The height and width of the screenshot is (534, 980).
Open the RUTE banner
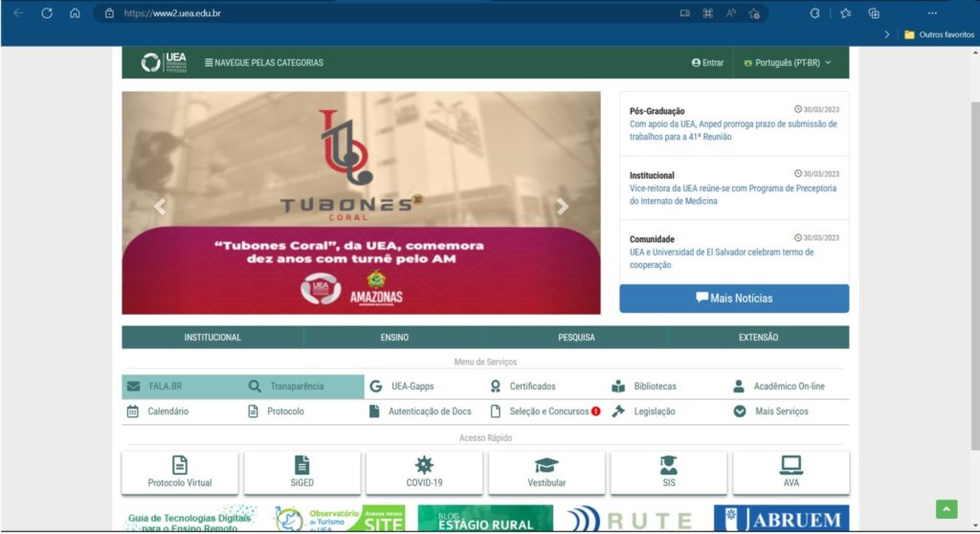[631, 519]
